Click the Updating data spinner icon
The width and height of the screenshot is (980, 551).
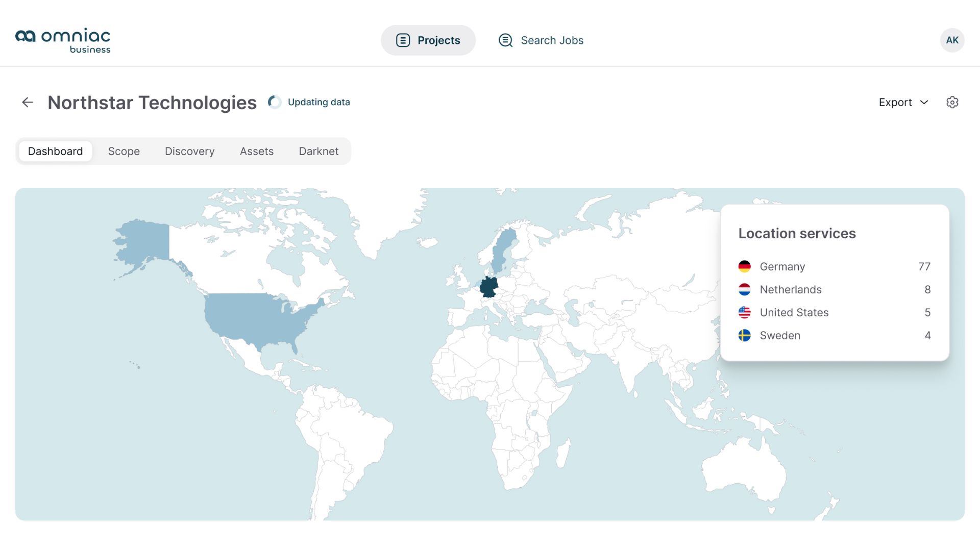(275, 102)
